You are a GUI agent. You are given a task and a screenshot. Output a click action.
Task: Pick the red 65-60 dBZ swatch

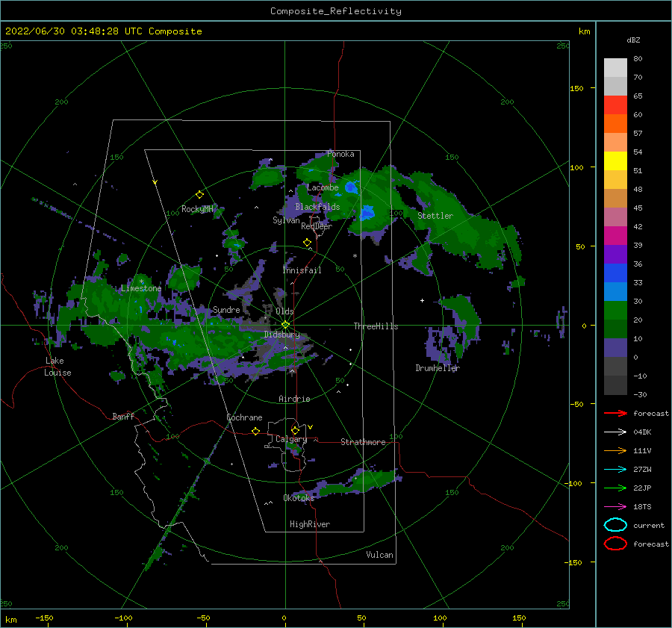615,105
